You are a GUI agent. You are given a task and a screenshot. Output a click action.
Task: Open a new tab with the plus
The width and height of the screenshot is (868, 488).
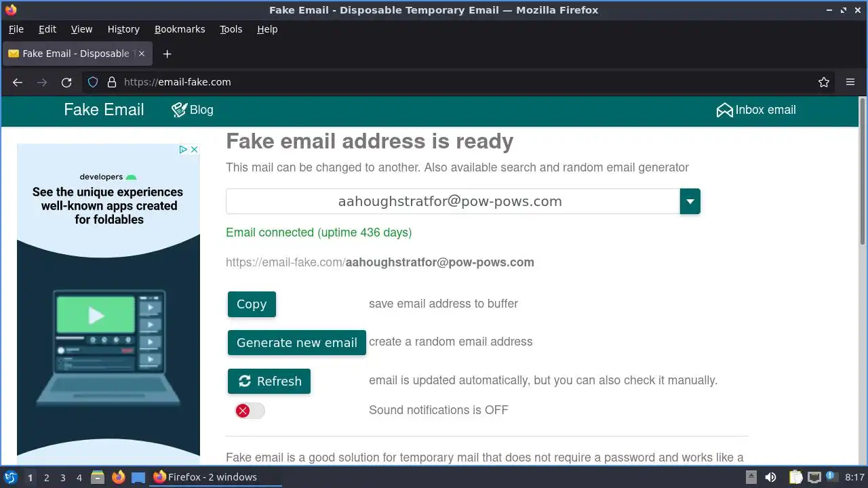tap(167, 54)
